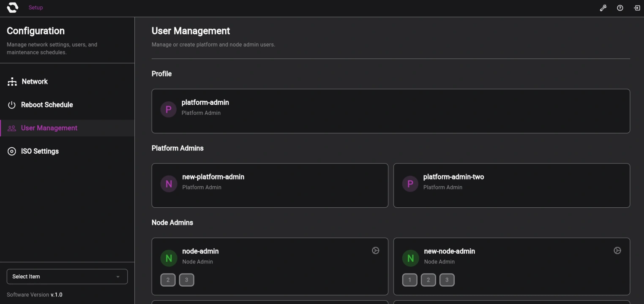Click the green N avatar on node-admin card
Image resolution: width=644 pixels, height=304 pixels.
169,258
